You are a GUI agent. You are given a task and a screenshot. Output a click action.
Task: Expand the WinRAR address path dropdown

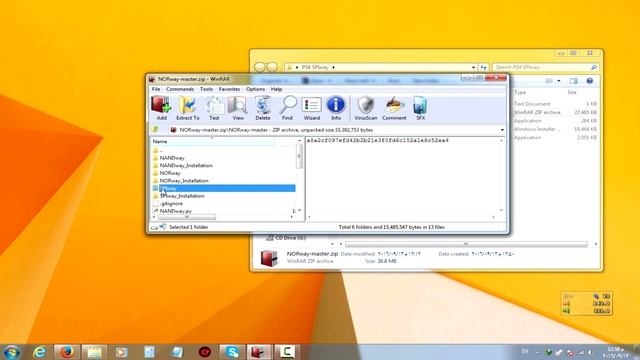[502, 130]
